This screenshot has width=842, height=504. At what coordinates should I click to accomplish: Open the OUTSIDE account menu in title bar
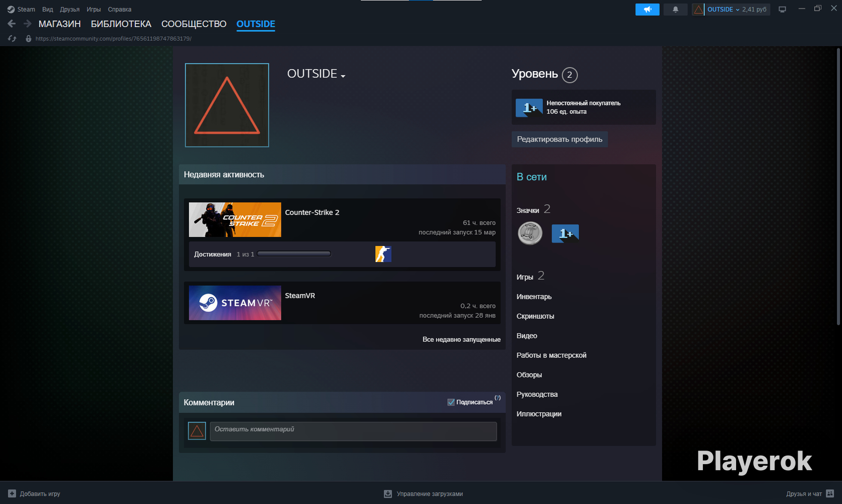point(724,10)
